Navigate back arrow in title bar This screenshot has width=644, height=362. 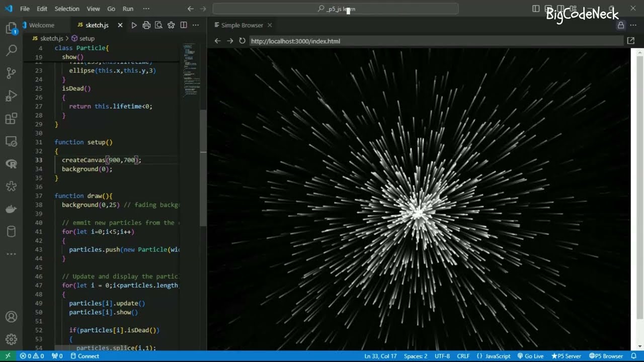190,9
